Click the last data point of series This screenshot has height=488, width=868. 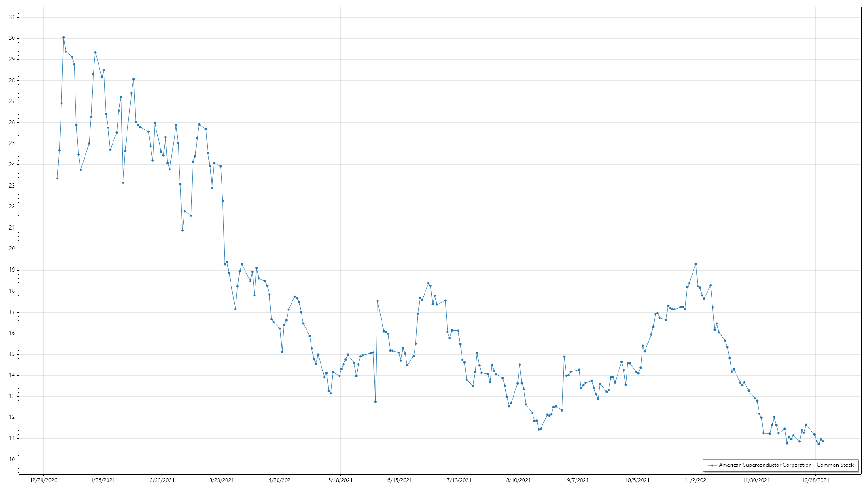(823, 441)
